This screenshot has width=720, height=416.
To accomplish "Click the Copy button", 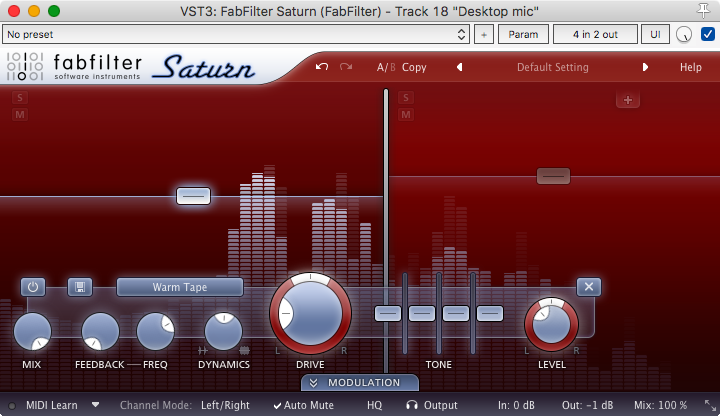I will click(414, 67).
